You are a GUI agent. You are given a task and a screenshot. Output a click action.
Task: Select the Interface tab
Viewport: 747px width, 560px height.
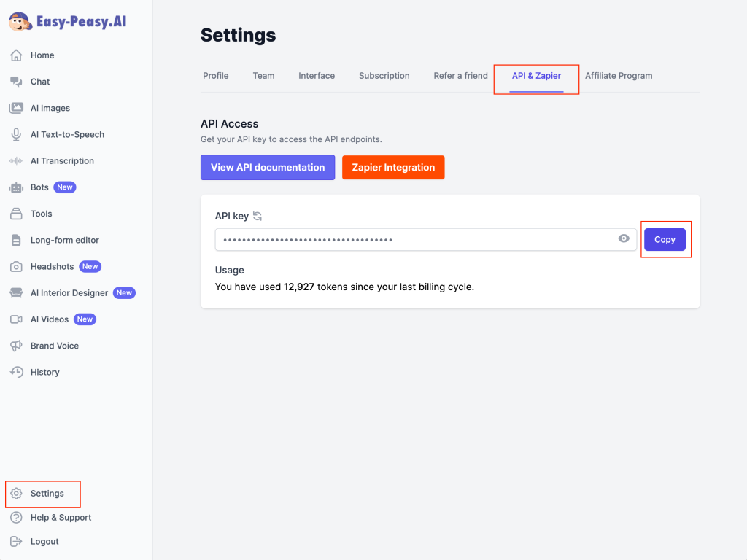point(317,76)
